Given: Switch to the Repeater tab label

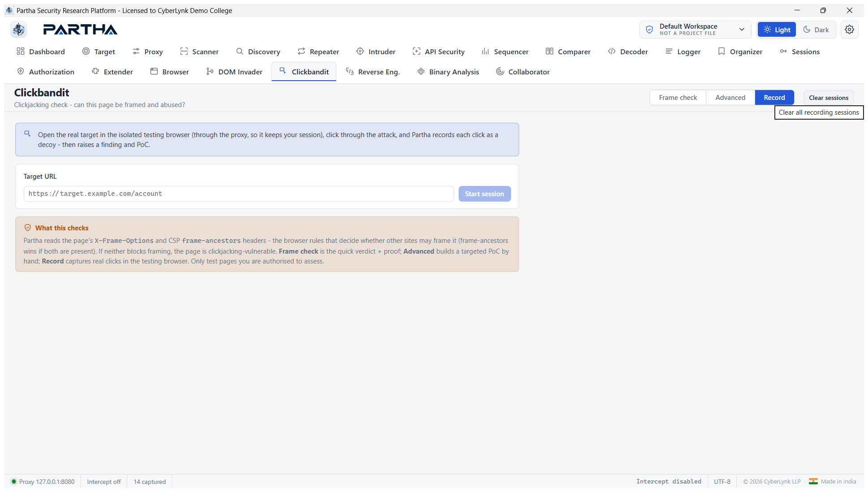Looking at the screenshot, I should (x=324, y=52).
